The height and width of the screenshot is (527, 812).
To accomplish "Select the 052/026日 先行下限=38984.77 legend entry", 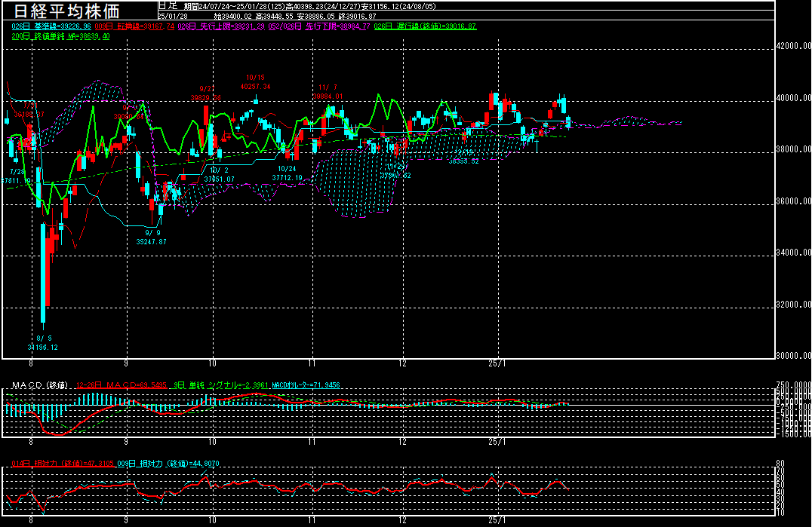I will pyautogui.click(x=319, y=26).
